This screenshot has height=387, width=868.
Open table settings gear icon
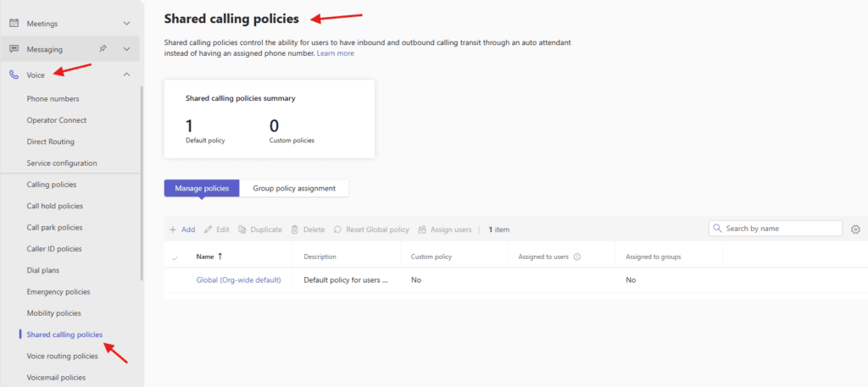(x=855, y=229)
